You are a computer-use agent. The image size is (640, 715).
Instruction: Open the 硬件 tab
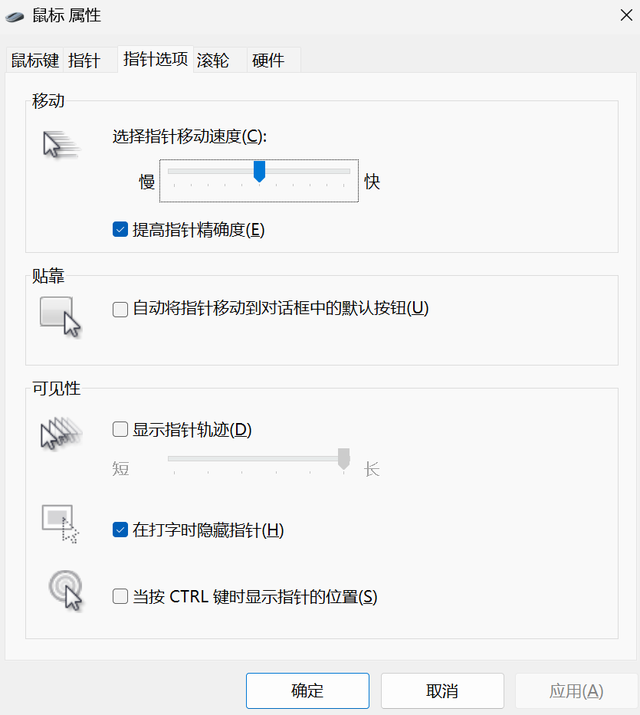pyautogui.click(x=269, y=61)
